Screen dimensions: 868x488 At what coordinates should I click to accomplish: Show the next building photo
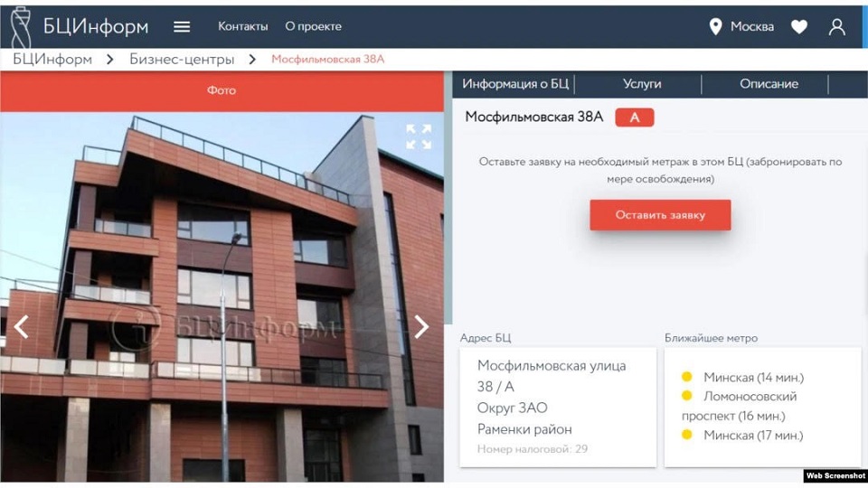[x=422, y=326]
